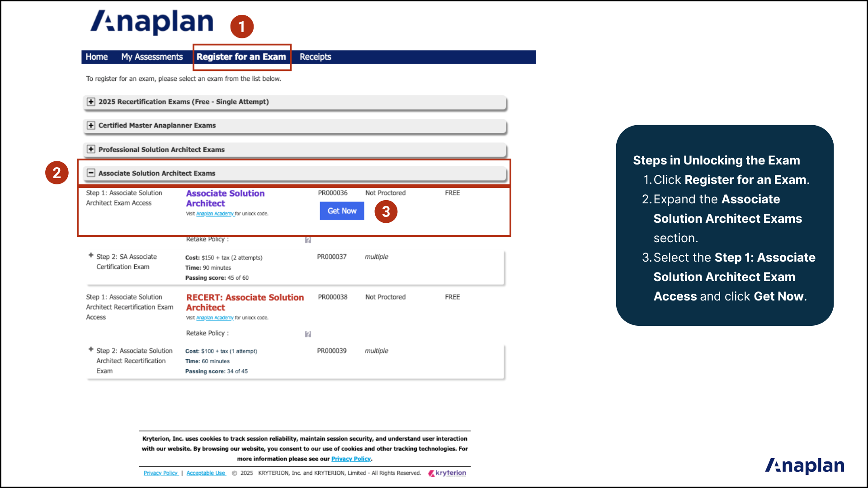Click 'Cost: $150 + tax (2 attempts)' text
868x488 pixels.
click(224, 258)
